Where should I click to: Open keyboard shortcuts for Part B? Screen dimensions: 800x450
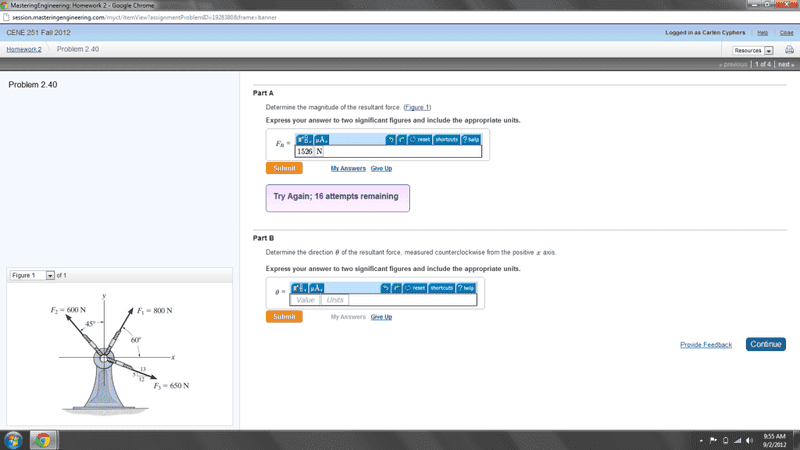[441, 288]
